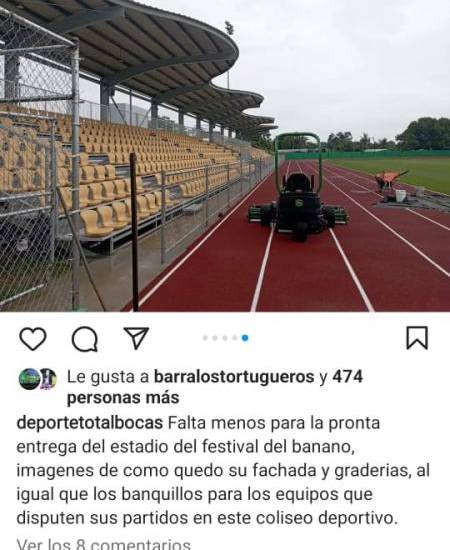Tap the green football field in photo
450x550 pixels.
tap(396, 172)
